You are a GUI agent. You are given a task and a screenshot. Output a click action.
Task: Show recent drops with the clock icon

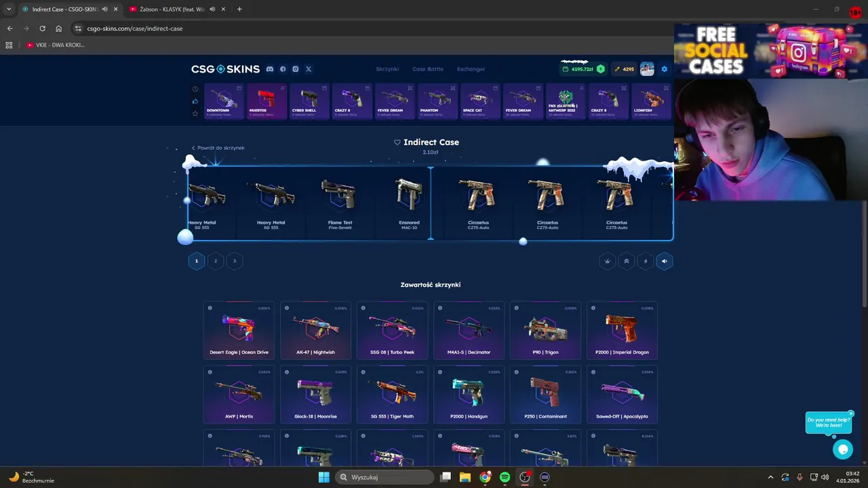(x=195, y=89)
